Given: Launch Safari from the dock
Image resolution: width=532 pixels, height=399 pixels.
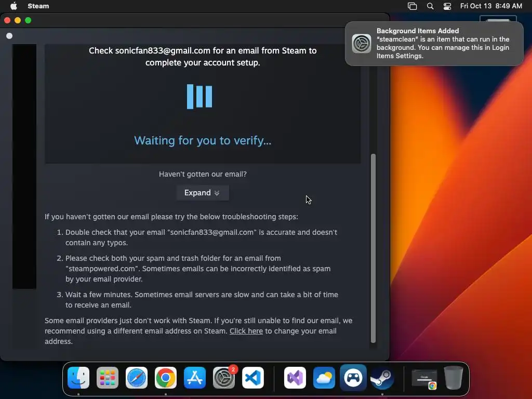Looking at the screenshot, I should [x=137, y=378].
